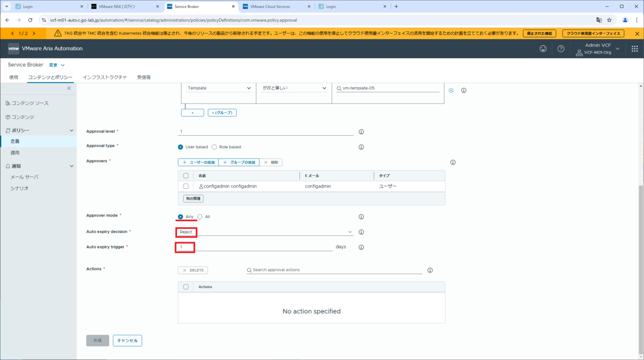Open the browser profile icon
Image resolution: width=644 pixels, height=360 pixels.
[x=625, y=20]
